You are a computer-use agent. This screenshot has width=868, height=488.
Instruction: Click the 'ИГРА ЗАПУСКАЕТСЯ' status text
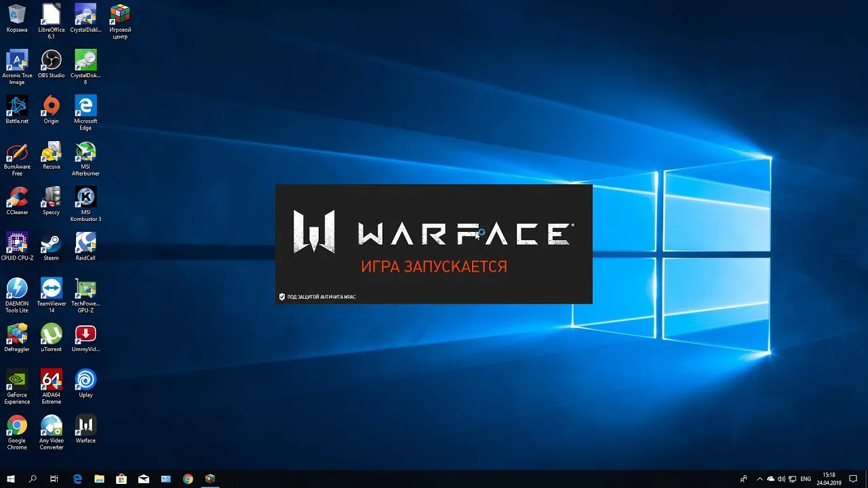pos(434,266)
